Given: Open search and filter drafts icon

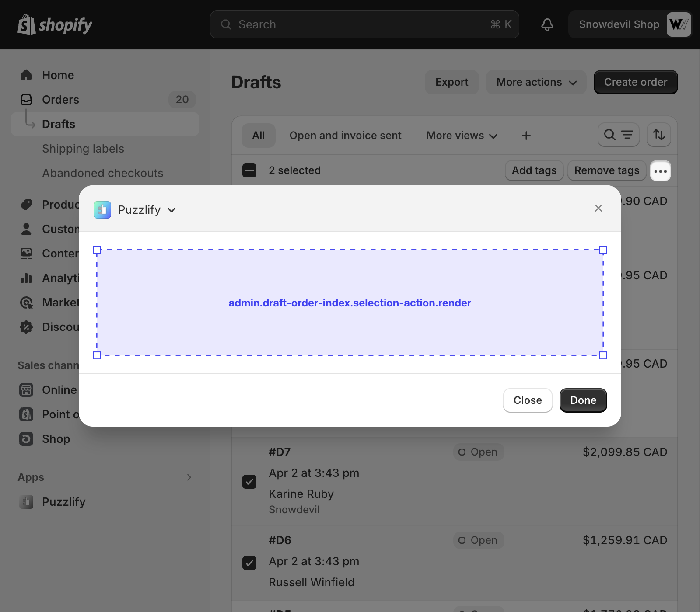Looking at the screenshot, I should click(618, 135).
